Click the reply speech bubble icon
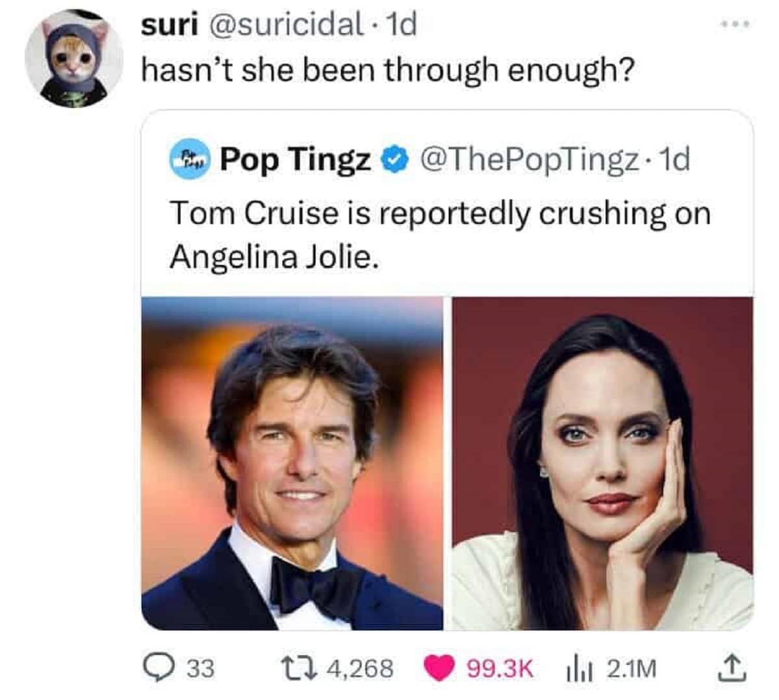Screen dimensions: 779x700 click(x=156, y=667)
